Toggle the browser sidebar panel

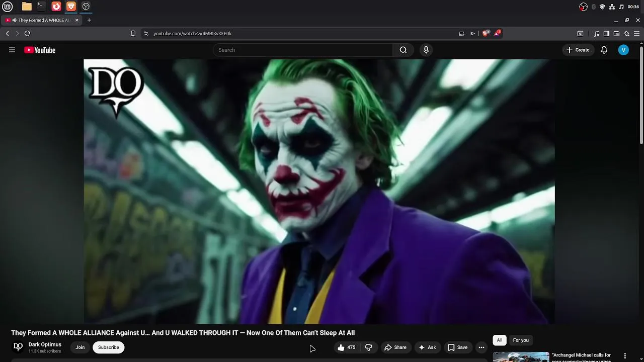pos(606,33)
